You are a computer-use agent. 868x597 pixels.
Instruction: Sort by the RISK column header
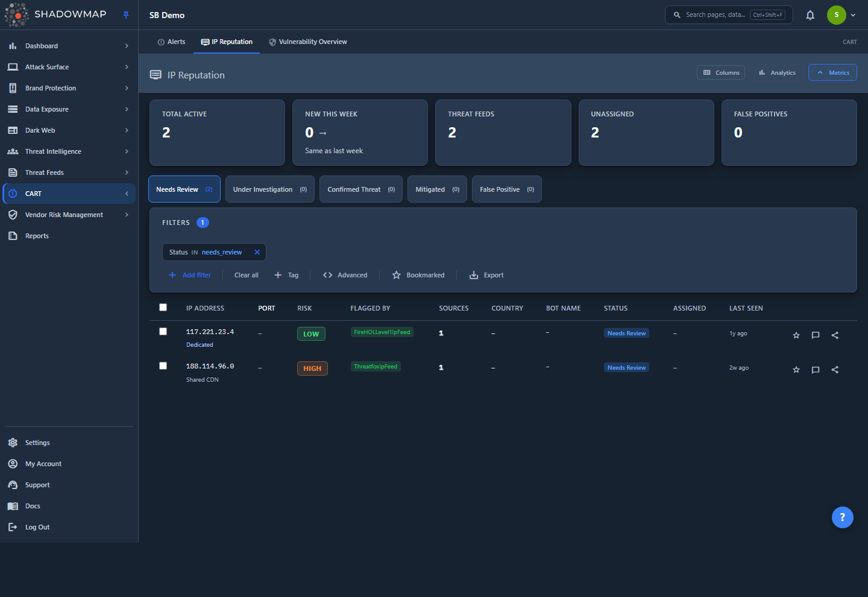click(304, 308)
